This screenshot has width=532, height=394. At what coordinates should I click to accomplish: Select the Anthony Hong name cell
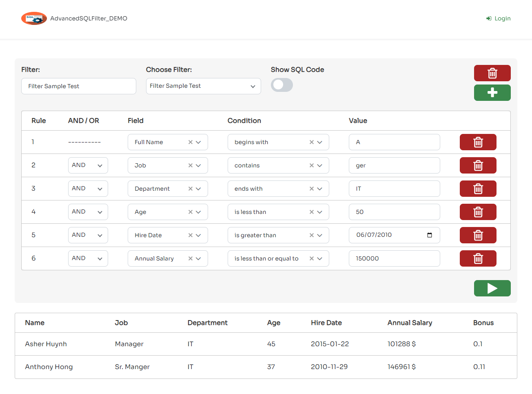click(x=49, y=367)
